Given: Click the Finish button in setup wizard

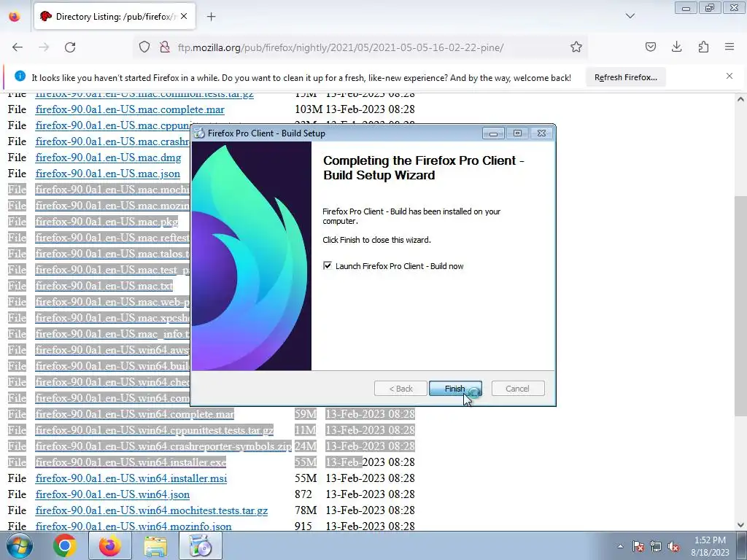Looking at the screenshot, I should [455, 389].
